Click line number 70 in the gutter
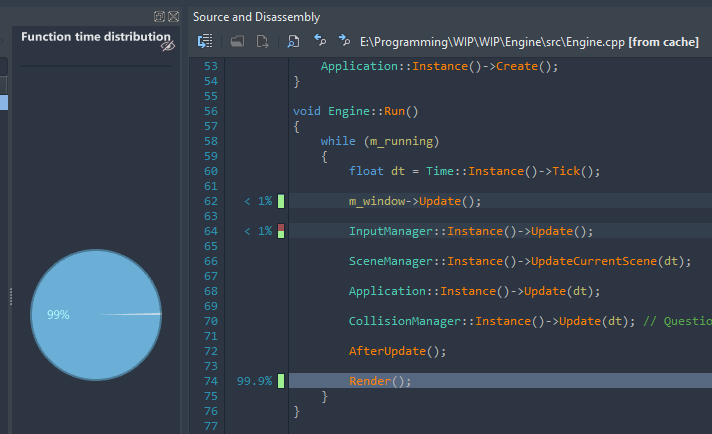The image size is (712, 434). (x=211, y=321)
